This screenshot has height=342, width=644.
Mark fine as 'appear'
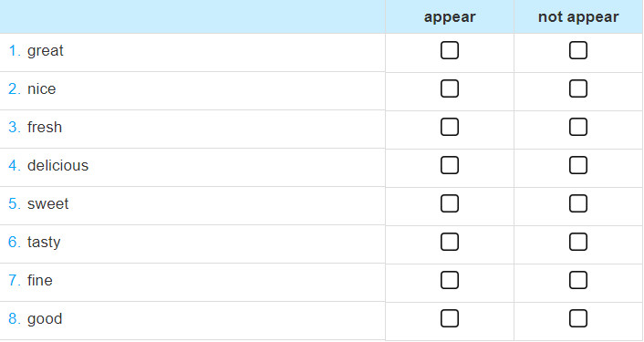pos(450,280)
